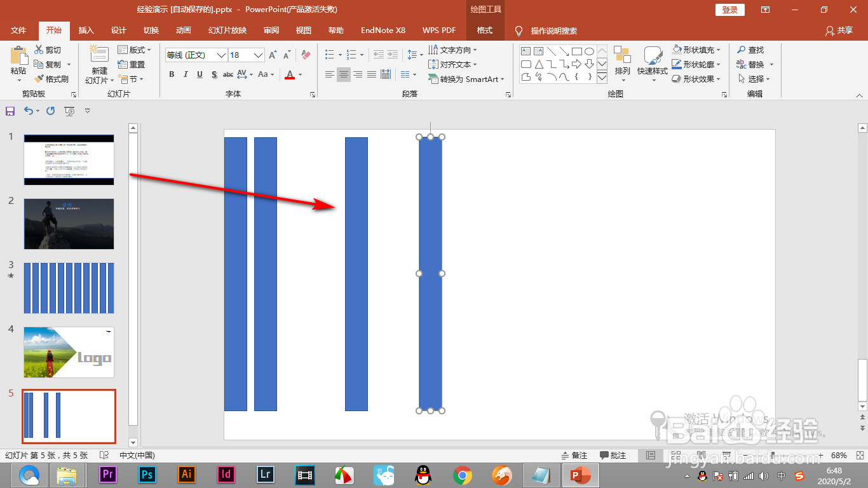The image size is (868, 488).
Task: Click the Format Painter (格式刷) button
Action: point(51,79)
